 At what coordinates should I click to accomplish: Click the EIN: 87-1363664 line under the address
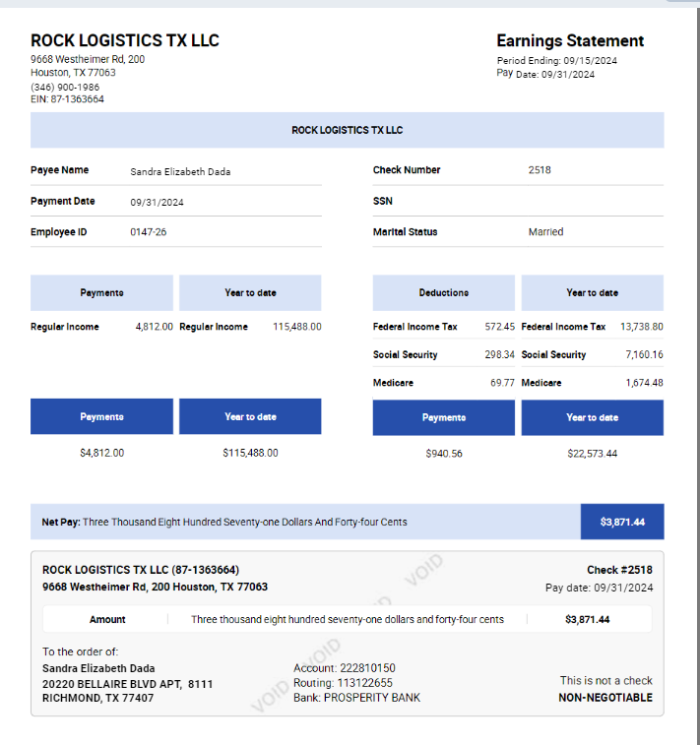(x=67, y=99)
